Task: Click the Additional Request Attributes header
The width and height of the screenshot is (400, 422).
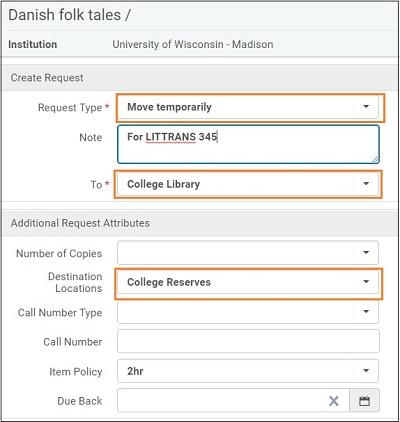Action: pos(80,223)
